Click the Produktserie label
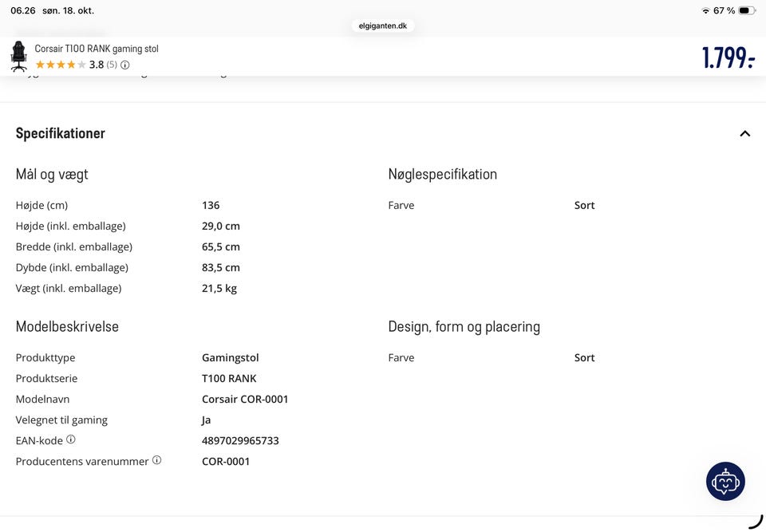 click(46, 378)
